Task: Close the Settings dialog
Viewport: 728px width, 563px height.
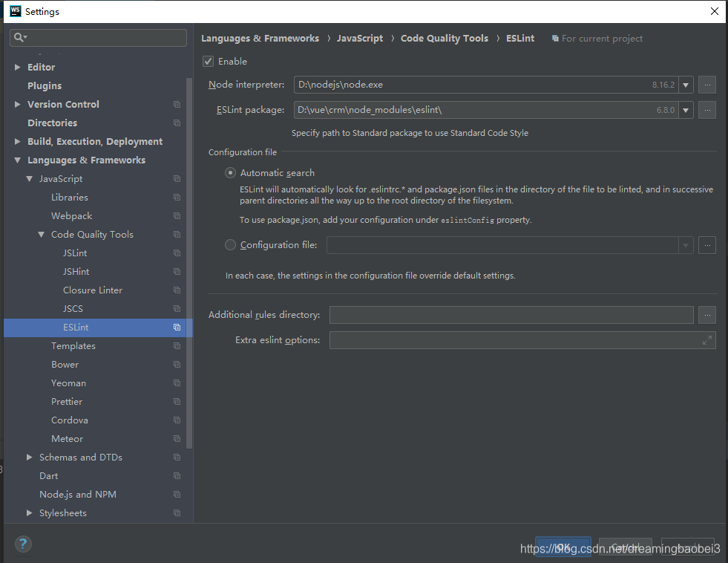Action: [x=715, y=11]
